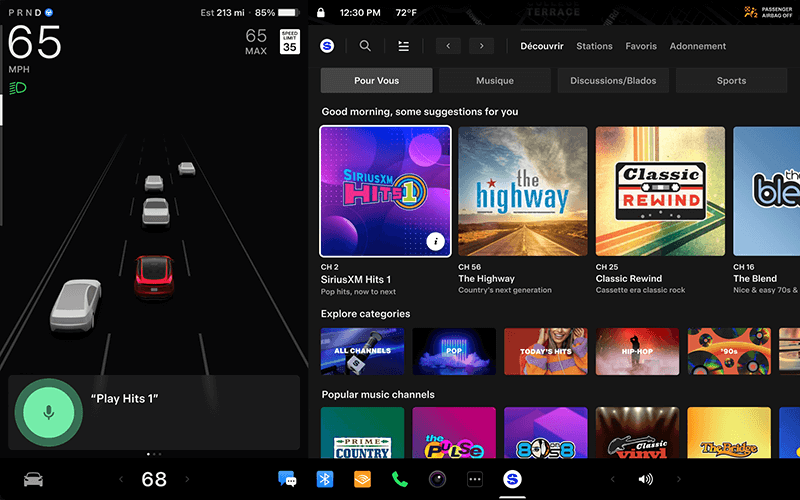Open the Phone app
This screenshot has width=800, height=500.
[x=400, y=480]
